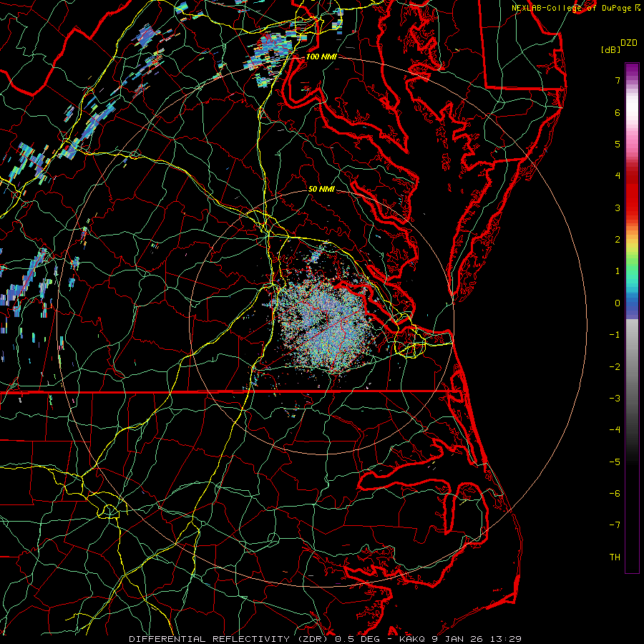This screenshot has height=644, width=644.
Task: Click the DIFFERENTIAL REFLECTIVITY (ZDR) caption text
Action: coord(230,639)
